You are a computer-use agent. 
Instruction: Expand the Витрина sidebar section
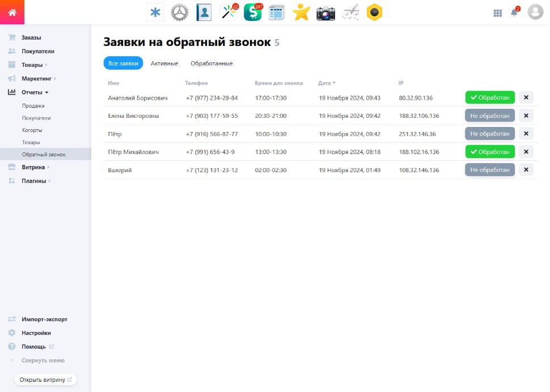(x=35, y=167)
